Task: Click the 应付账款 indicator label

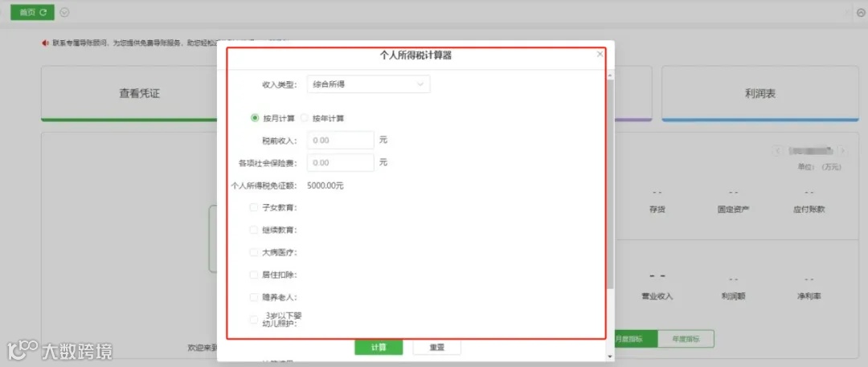Action: click(x=809, y=210)
